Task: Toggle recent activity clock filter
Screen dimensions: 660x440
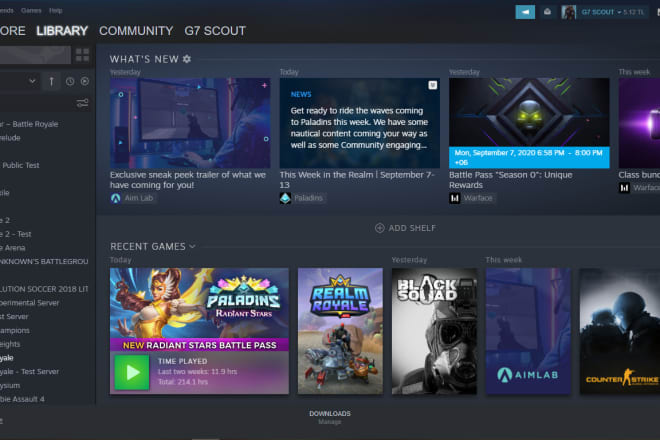Action: [x=70, y=81]
